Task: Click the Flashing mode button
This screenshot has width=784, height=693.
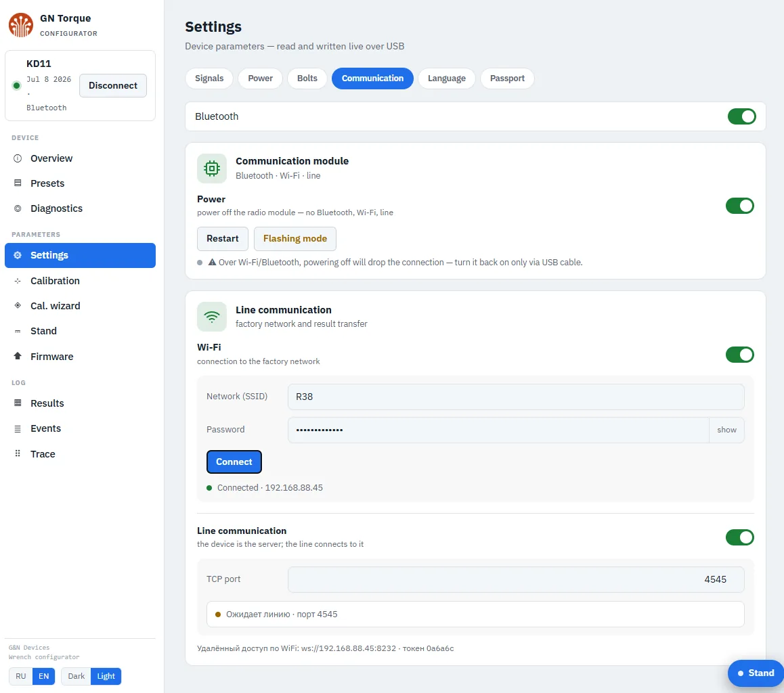Action: tap(295, 239)
